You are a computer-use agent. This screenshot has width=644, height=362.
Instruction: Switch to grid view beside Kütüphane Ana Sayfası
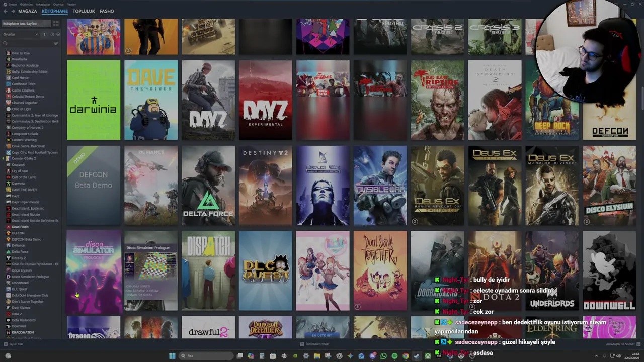pyautogui.click(x=56, y=24)
